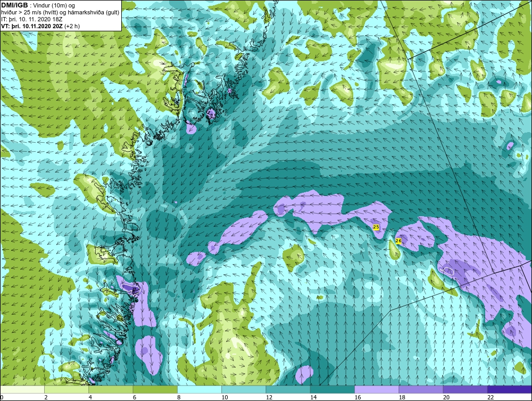Screen dimensions: 532x401
Task: Click the scale number 22
Action: (x=490, y=397)
